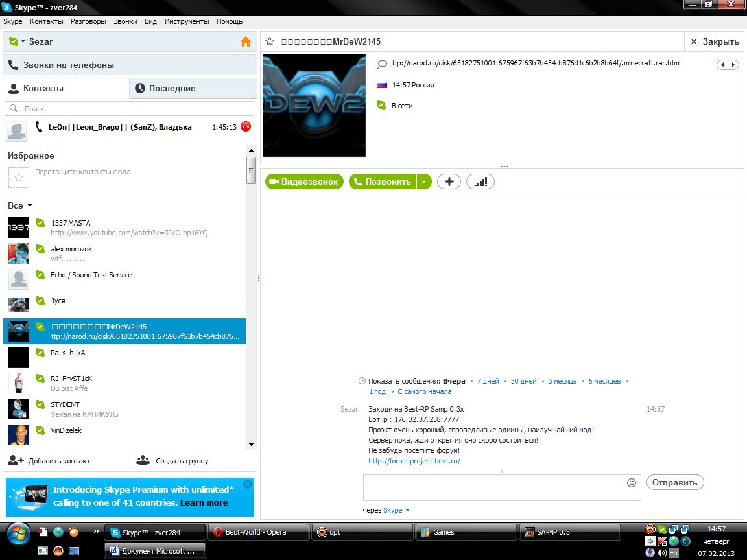
Task: Click the 1337 MASTA avatar
Action: (x=19, y=227)
